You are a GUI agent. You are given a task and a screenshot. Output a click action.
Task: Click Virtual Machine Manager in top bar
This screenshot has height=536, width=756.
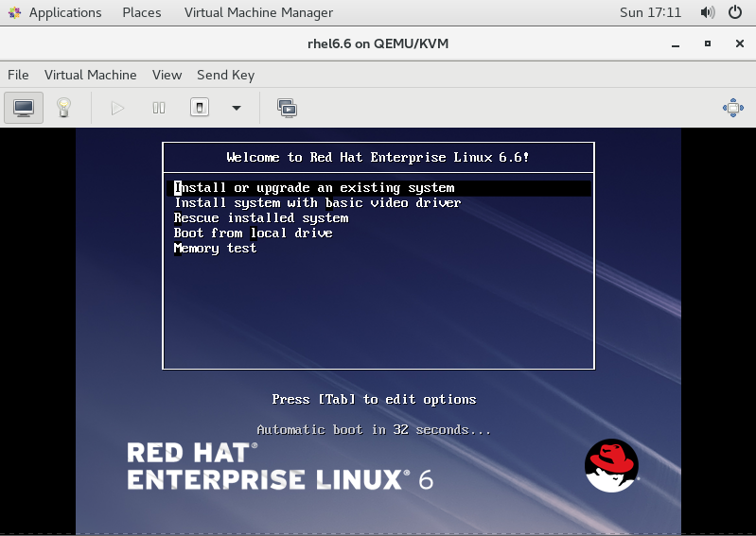click(x=258, y=12)
